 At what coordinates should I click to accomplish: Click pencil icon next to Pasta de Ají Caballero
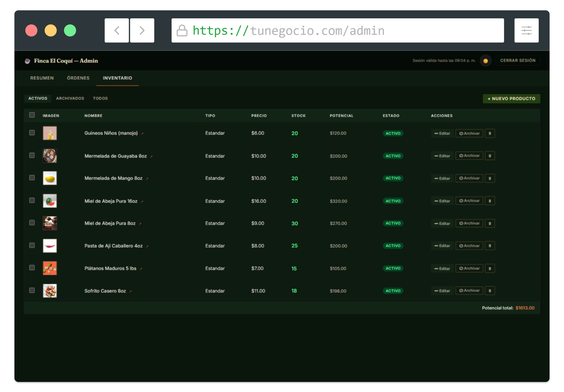point(147,246)
